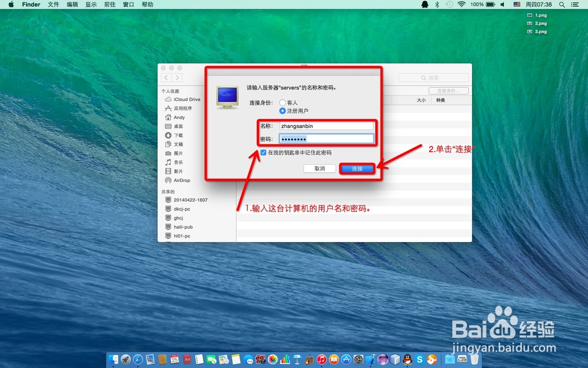Screen dimensions: 588x368
Task: Sort by 大小 column header
Action: coord(421,100)
